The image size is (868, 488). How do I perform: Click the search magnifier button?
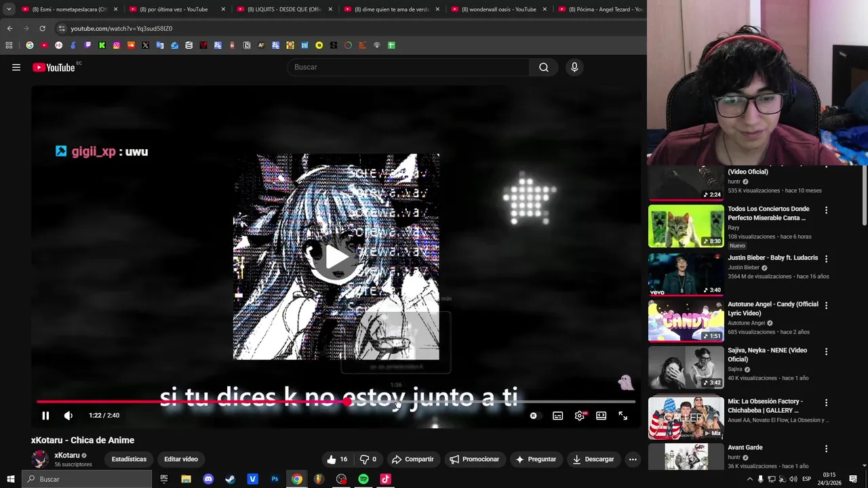[x=543, y=67]
